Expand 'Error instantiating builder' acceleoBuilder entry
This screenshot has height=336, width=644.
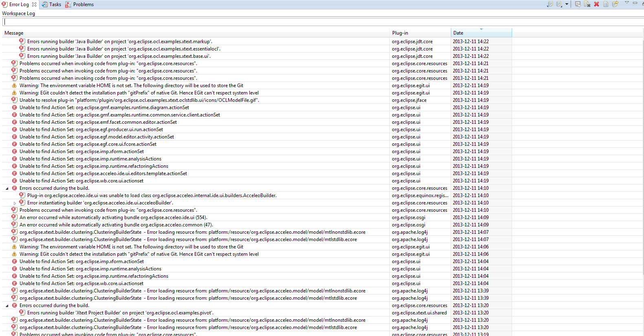(x=15, y=203)
